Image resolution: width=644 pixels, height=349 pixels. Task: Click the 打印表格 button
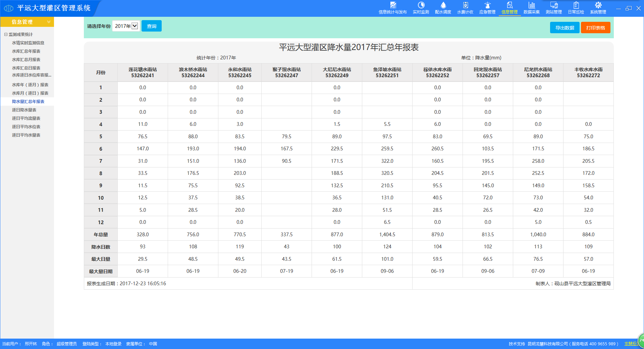pyautogui.click(x=596, y=28)
